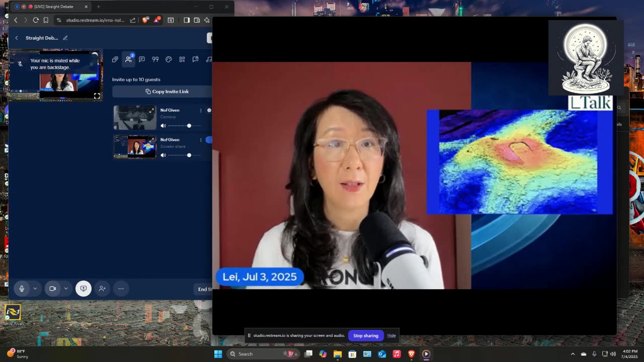Open Brave Shields lion icon
This screenshot has height=362, width=644.
[145, 20]
